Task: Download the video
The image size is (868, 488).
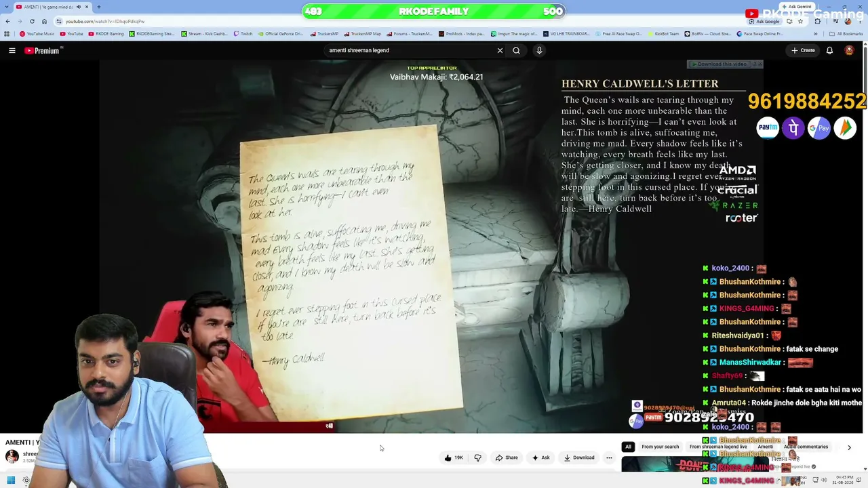Action: (579, 457)
